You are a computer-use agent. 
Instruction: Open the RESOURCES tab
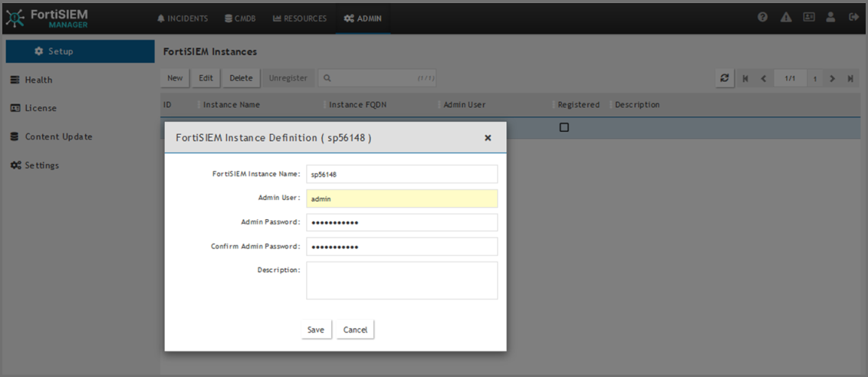(299, 18)
